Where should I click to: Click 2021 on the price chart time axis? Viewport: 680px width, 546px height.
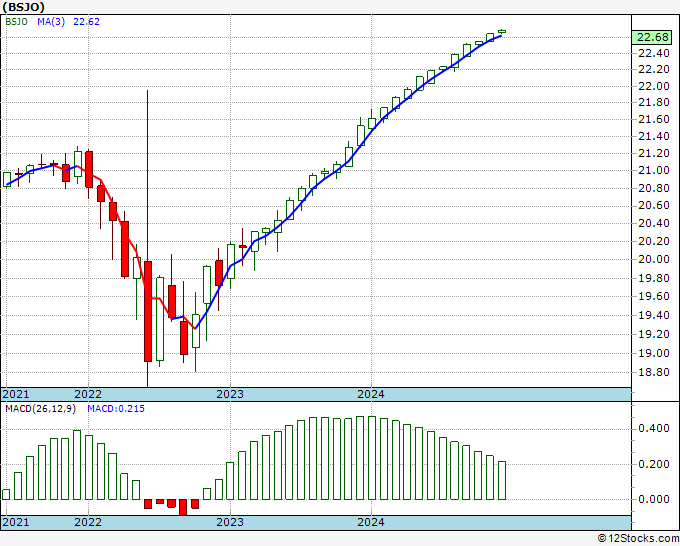[16, 394]
